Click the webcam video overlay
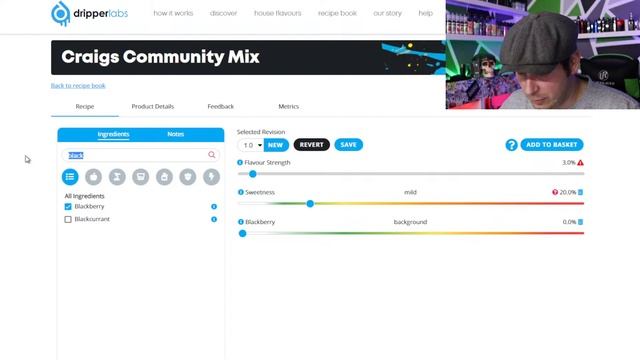 coord(543,54)
